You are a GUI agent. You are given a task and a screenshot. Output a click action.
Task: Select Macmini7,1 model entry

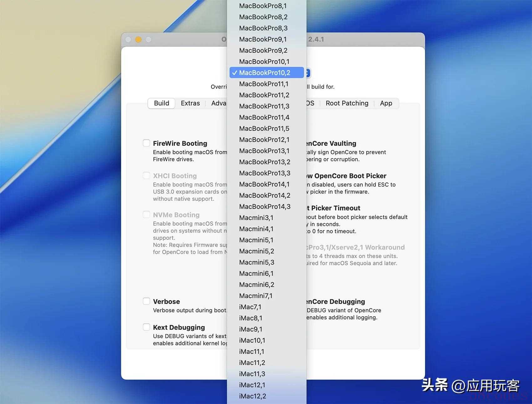coord(267,296)
